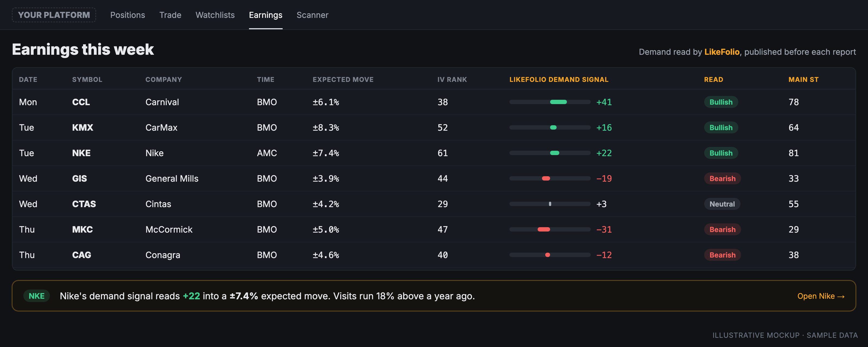The height and width of the screenshot is (347, 868).
Task: Select the KMX CarMax row symbol
Action: 82,128
